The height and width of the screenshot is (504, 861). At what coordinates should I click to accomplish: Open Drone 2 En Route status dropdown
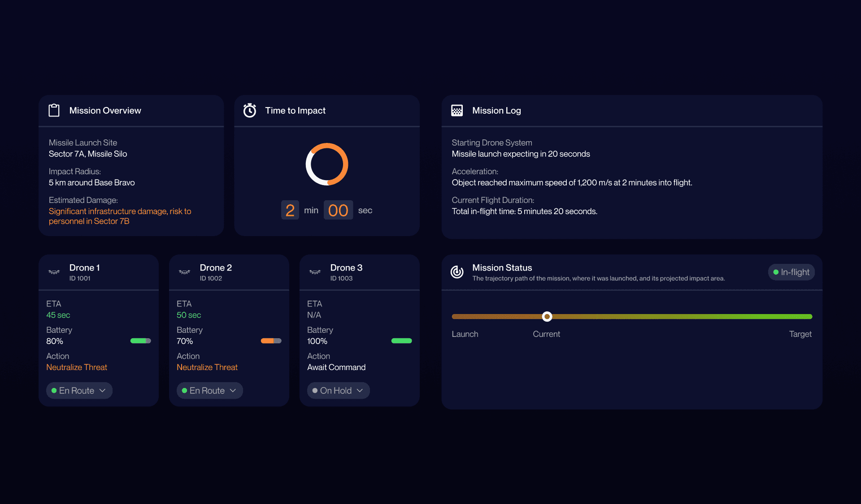[209, 391]
